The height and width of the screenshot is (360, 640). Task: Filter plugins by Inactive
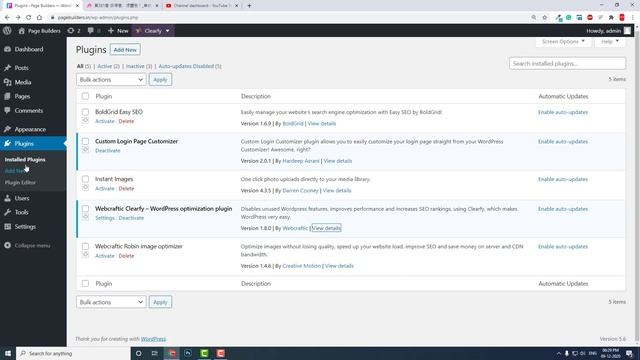point(139,66)
